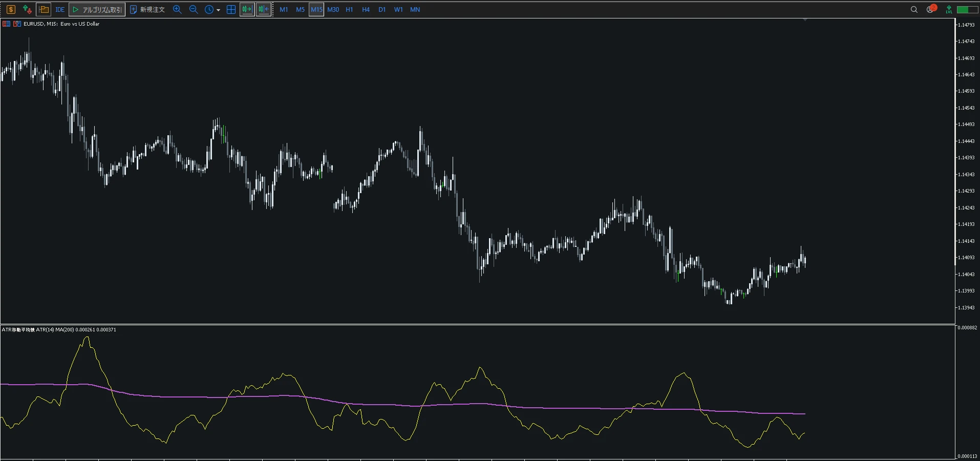The height and width of the screenshot is (461, 980).
Task: Open the Market Watch dollar icon
Action: [x=11, y=9]
